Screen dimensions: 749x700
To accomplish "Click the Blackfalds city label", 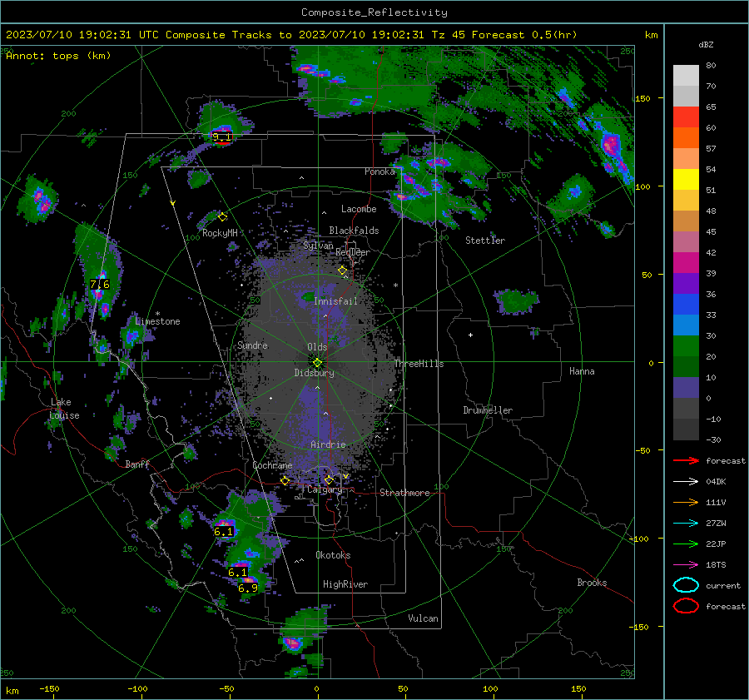I will click(x=354, y=231).
